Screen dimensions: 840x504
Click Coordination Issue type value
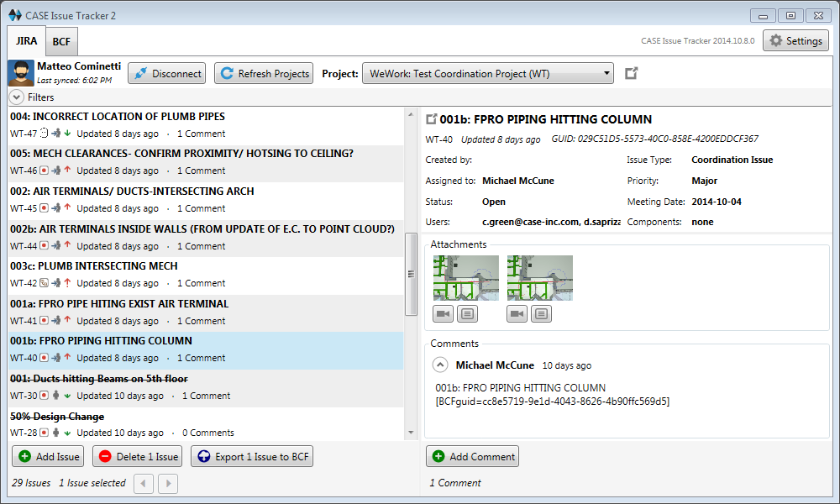[x=732, y=160]
